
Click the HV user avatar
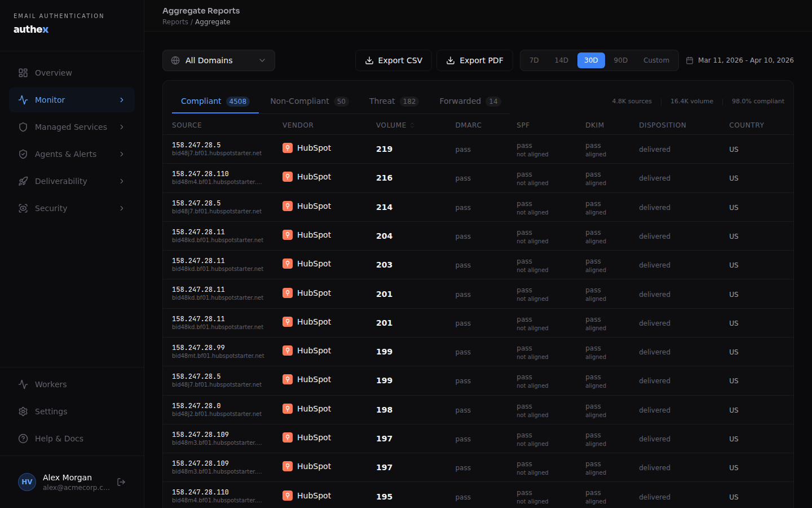coord(27,482)
